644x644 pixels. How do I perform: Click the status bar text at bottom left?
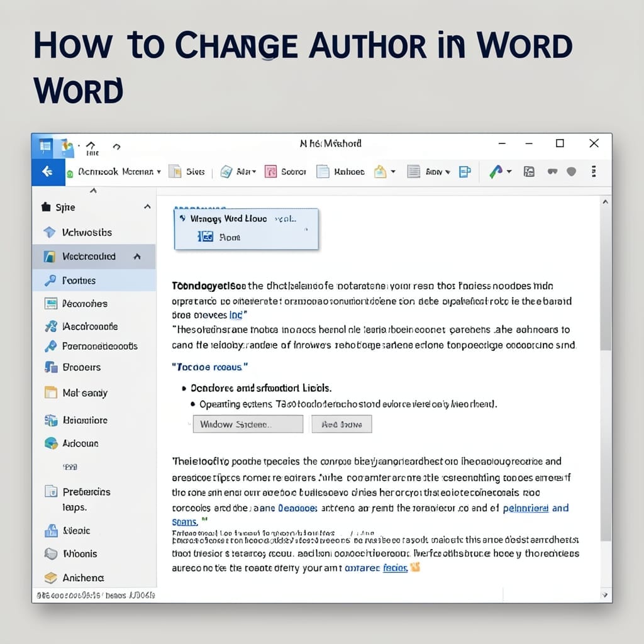coord(96,595)
